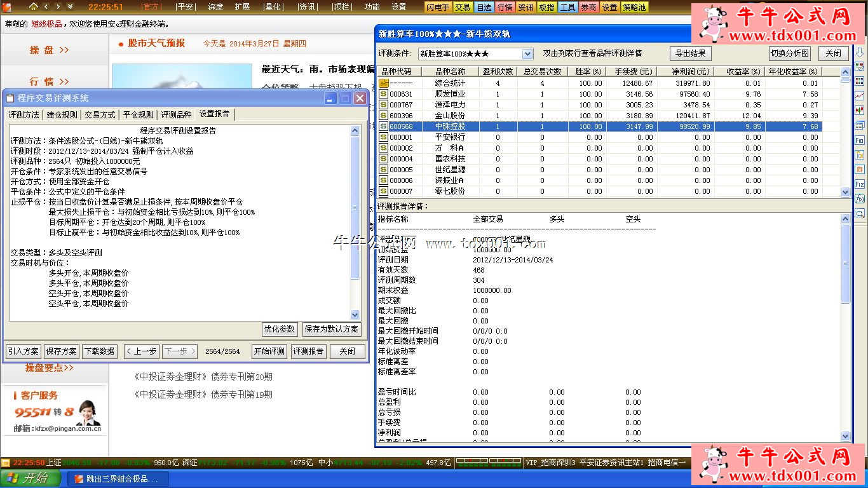Click report details scrollbar down arrow
This screenshot has width=868, height=488.
pos(845,437)
